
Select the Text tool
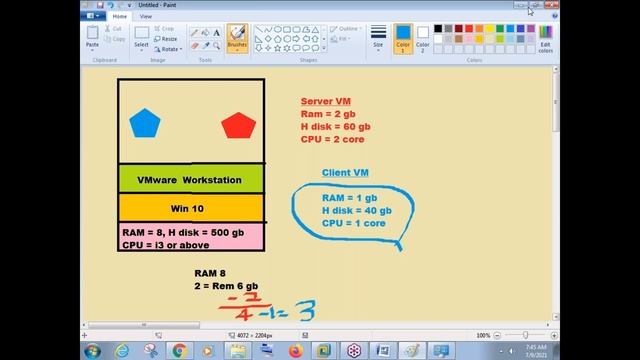click(217, 33)
